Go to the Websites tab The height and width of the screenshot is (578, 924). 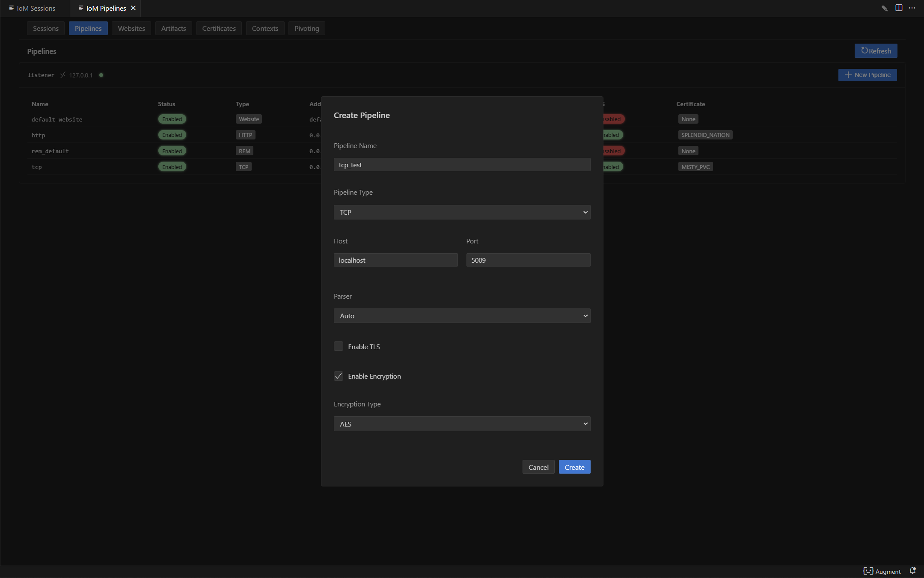pyautogui.click(x=131, y=28)
